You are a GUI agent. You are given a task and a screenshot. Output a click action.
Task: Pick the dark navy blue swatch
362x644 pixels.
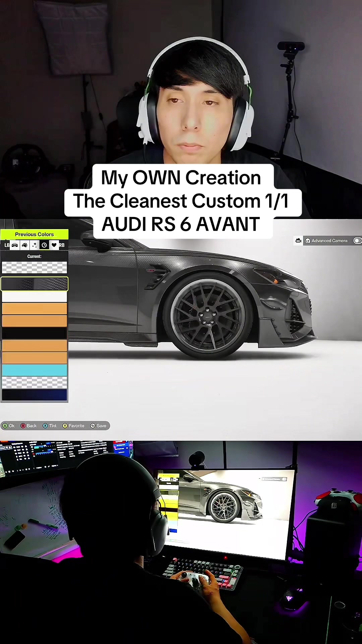click(35, 395)
